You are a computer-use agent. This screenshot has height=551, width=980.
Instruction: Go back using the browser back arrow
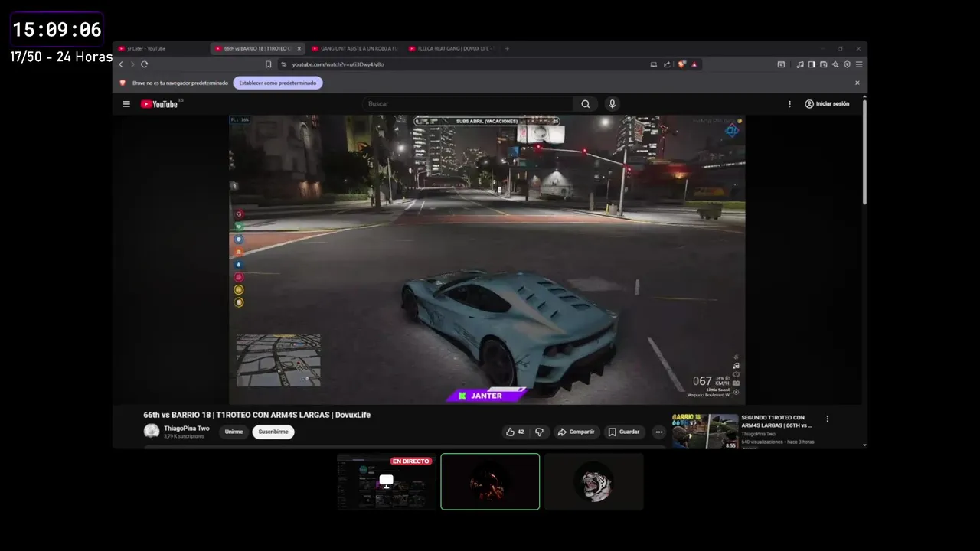point(121,64)
